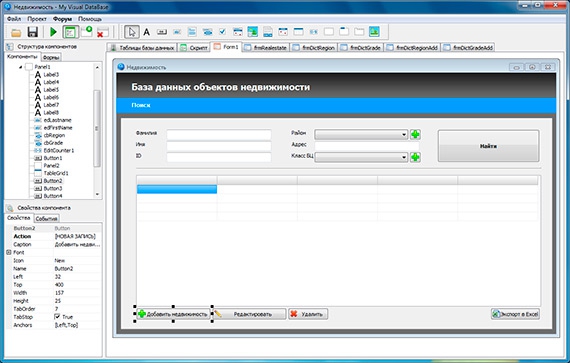570x363 pixels.
Task: Toggle the form view icon beside the play button
Action: pyautogui.click(x=70, y=32)
